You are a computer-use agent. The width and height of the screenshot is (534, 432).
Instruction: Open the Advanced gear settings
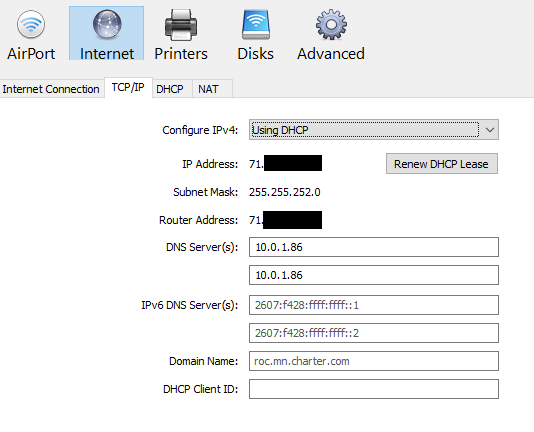coord(331,34)
